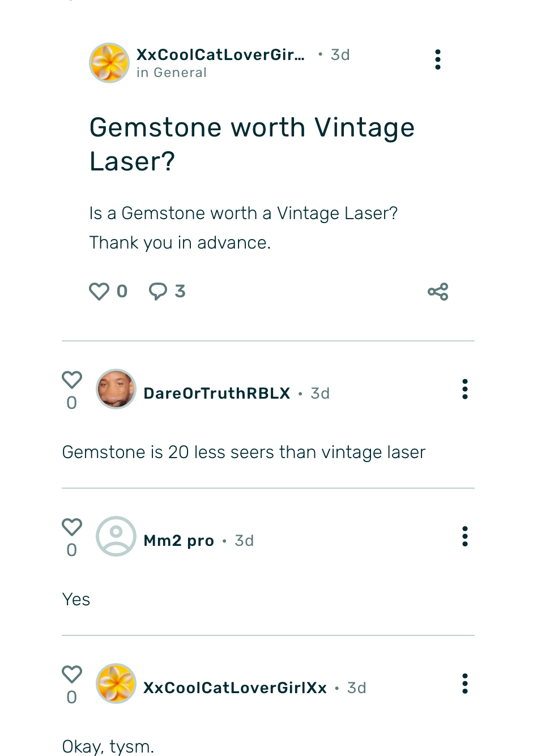Open XxCoolCatLoverGirlXx username in last reply

[x=235, y=688]
